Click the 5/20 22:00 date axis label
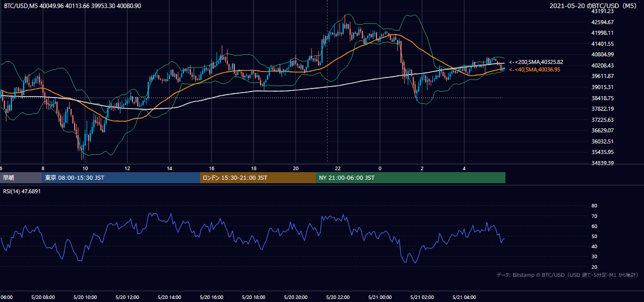 click(x=338, y=297)
